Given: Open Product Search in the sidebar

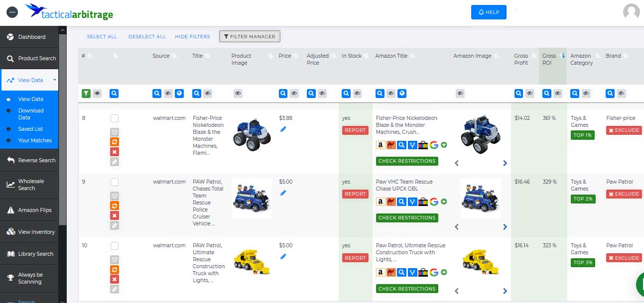Looking at the screenshot, I should (x=29, y=58).
